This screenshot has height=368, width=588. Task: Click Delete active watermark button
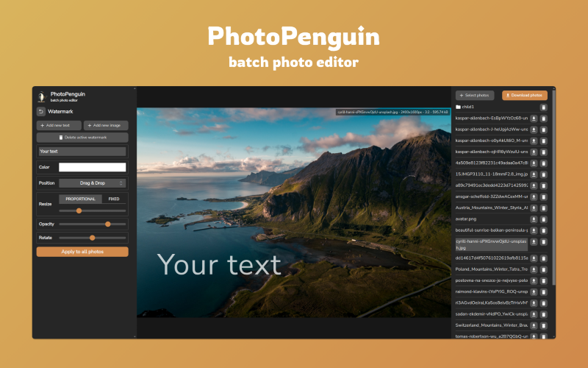(x=82, y=138)
